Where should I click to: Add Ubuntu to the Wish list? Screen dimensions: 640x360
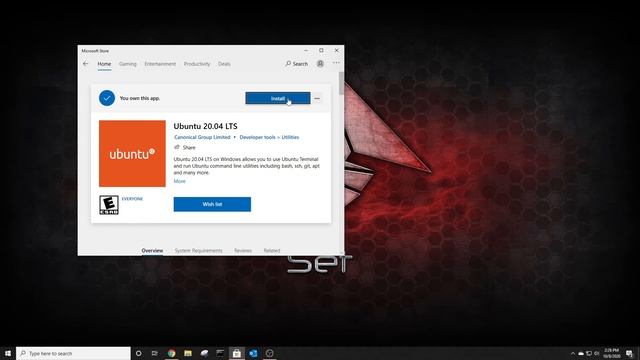(212, 204)
